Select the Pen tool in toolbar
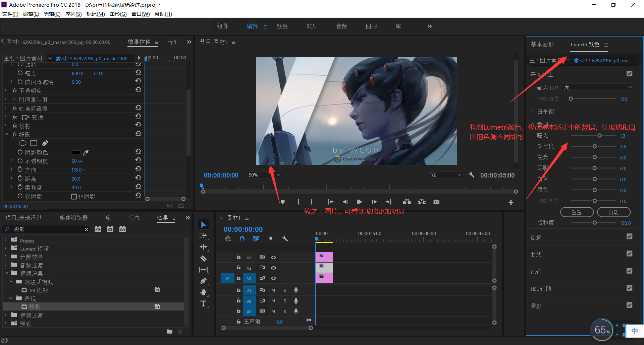The height and width of the screenshot is (345, 644). (x=203, y=281)
